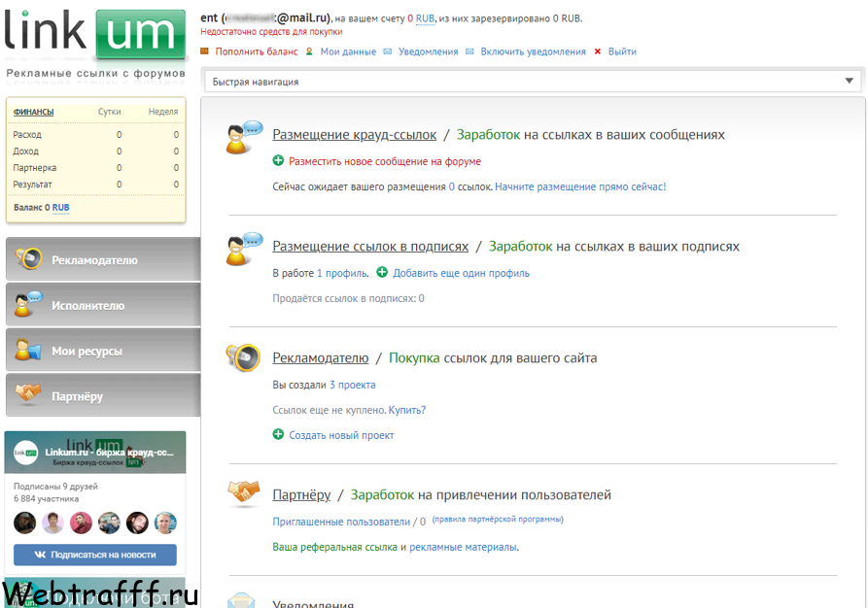Open Мои ресурсы sidebar menu

[x=103, y=350]
